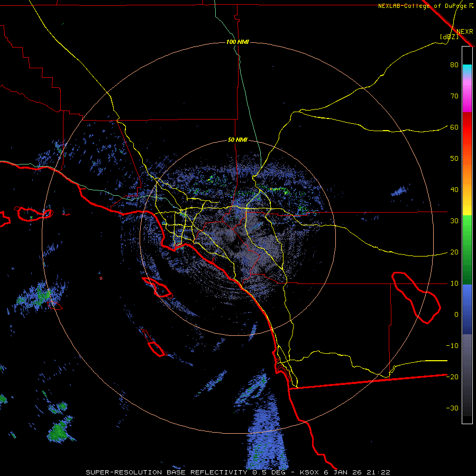Screen dimensions: 476x476
Task: Select the 20 value on the dBZ scale
Action: [x=454, y=252]
